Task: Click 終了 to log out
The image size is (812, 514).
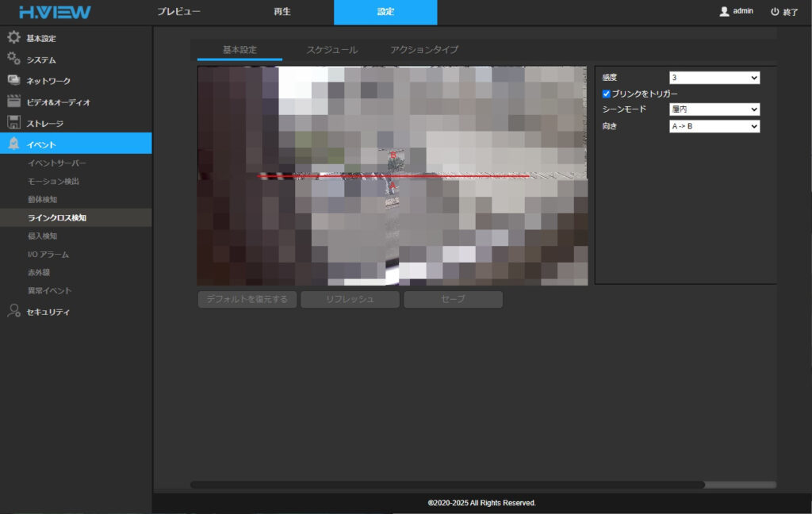Action: [791, 12]
